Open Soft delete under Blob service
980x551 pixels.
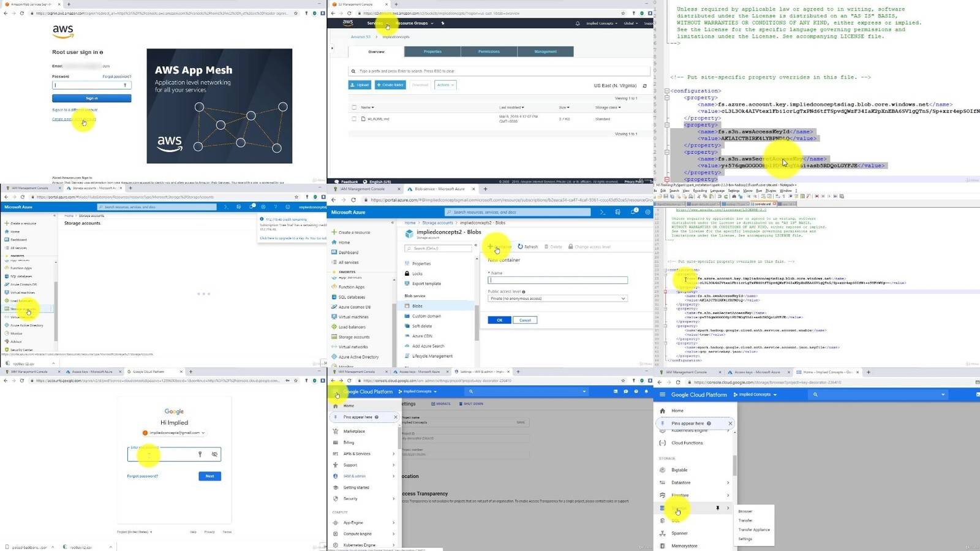pyautogui.click(x=417, y=326)
